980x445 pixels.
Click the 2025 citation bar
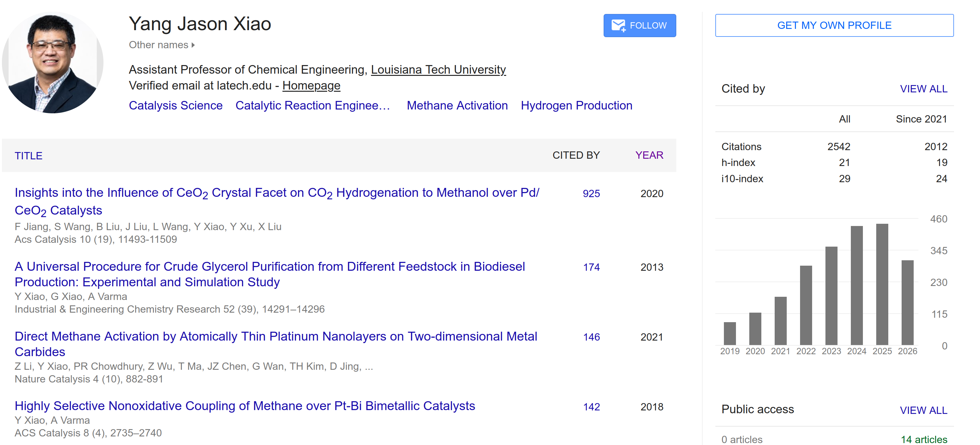coord(882,284)
